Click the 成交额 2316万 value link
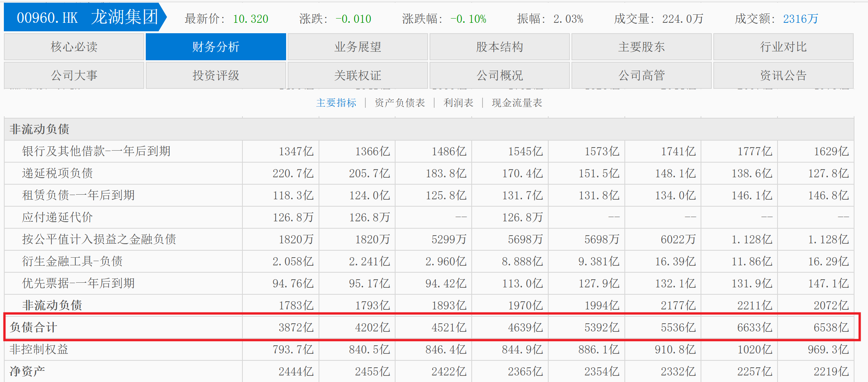 [x=800, y=19]
